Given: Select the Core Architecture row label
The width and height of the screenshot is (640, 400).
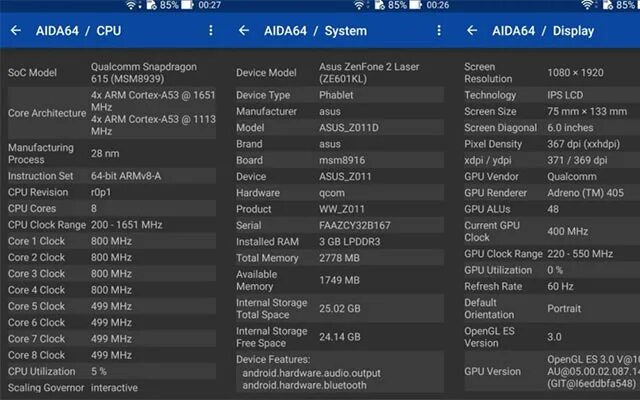Looking at the screenshot, I should 47,113.
